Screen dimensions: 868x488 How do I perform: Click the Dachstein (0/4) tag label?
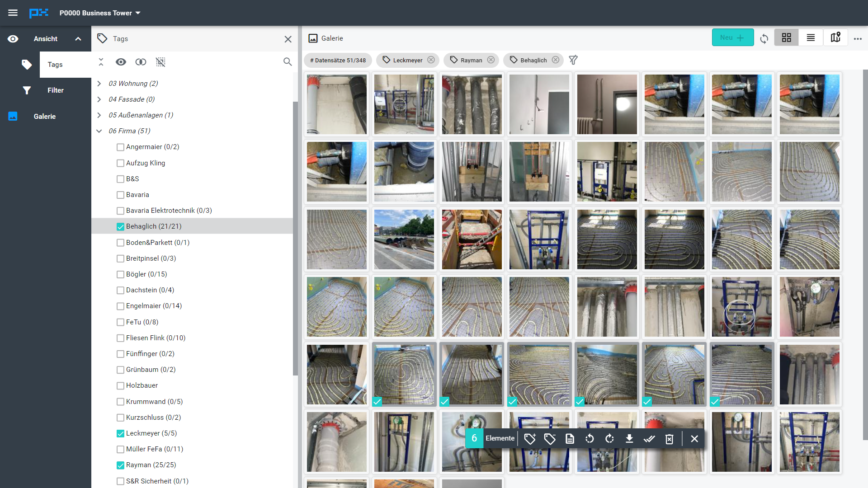pyautogui.click(x=150, y=290)
